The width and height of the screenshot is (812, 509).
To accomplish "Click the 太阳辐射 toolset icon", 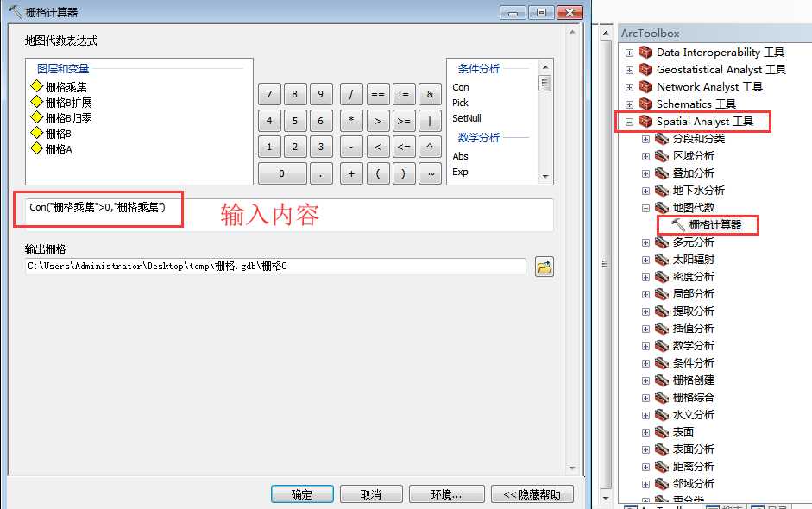I will [661, 260].
